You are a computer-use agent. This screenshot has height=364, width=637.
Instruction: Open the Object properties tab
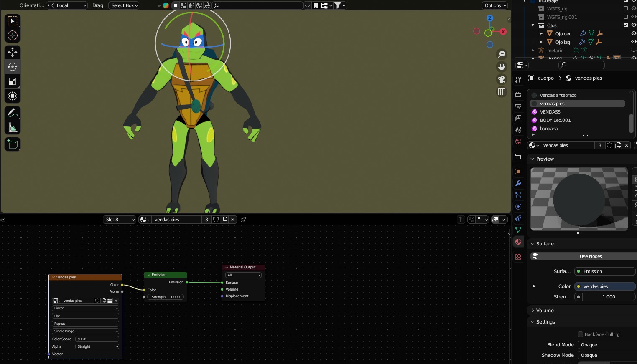(518, 172)
